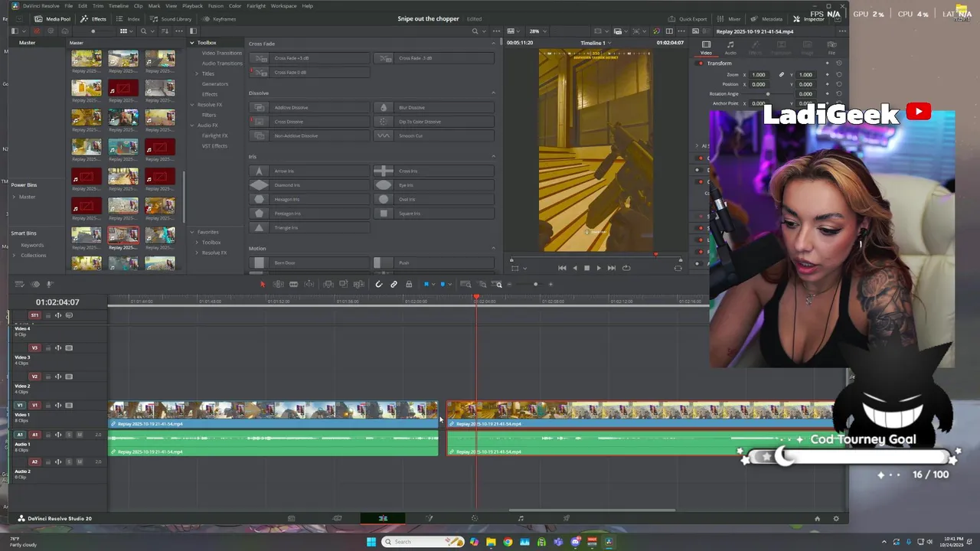Collapse the Favorites section
This screenshot has width=980, height=551.
click(x=192, y=232)
